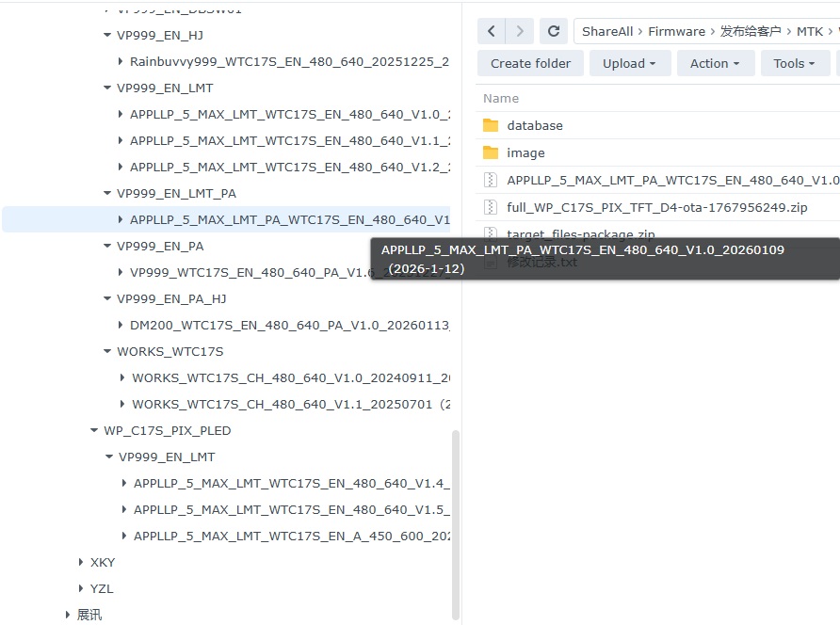
Task: Go to Firmware in breadcrumb path
Action: point(676,31)
